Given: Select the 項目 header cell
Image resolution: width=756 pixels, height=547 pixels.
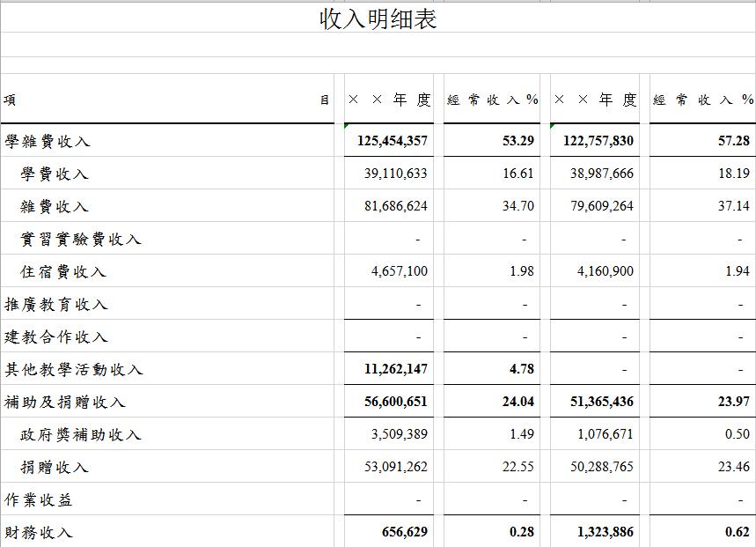Looking at the screenshot, I should pyautogui.click(x=167, y=100).
